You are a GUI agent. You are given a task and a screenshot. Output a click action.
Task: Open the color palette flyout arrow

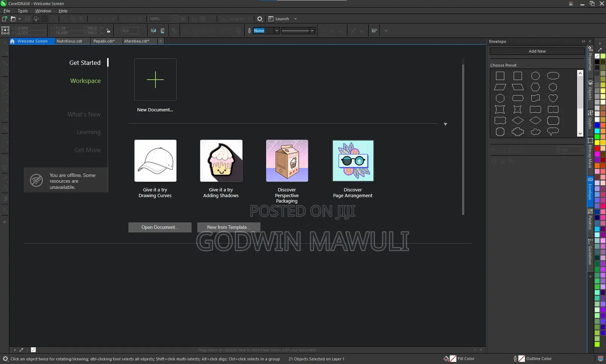pyautogui.click(x=600, y=43)
